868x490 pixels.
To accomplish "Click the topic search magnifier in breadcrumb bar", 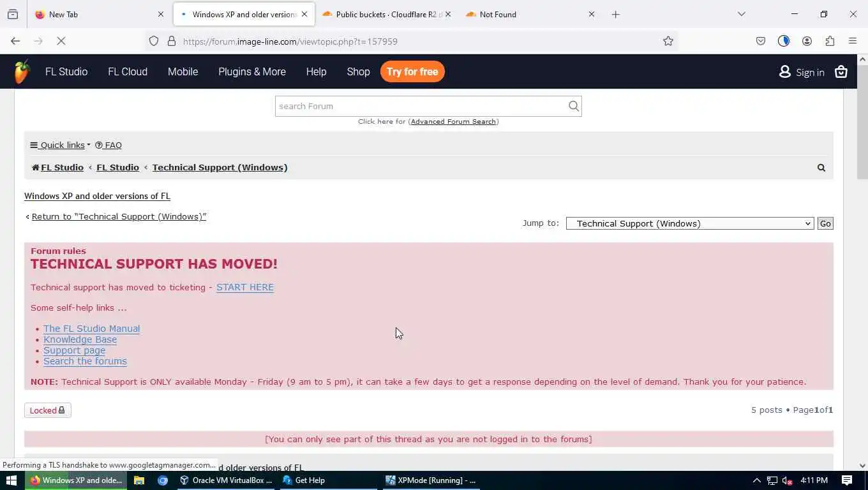I will click(821, 168).
